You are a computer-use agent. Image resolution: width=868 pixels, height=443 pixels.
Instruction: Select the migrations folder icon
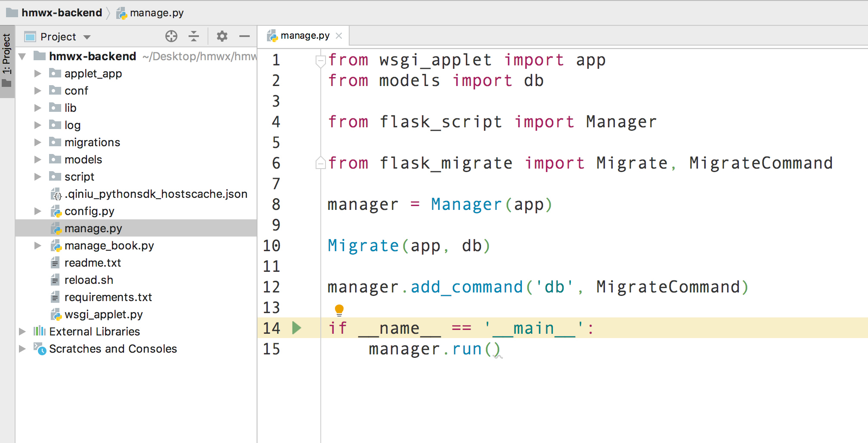pos(55,142)
